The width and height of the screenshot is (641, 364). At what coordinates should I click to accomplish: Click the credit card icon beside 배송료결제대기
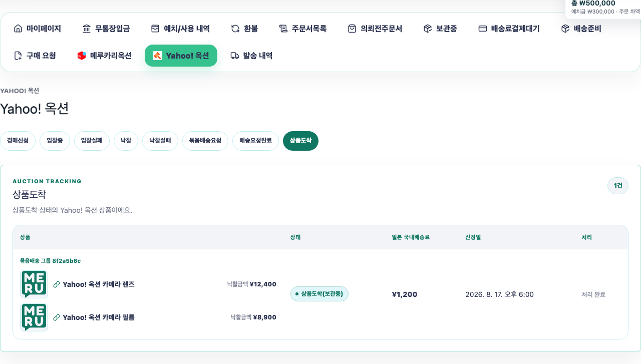[x=483, y=29]
